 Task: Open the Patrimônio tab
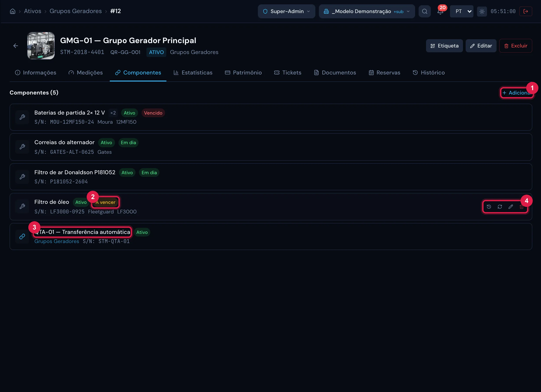[243, 73]
